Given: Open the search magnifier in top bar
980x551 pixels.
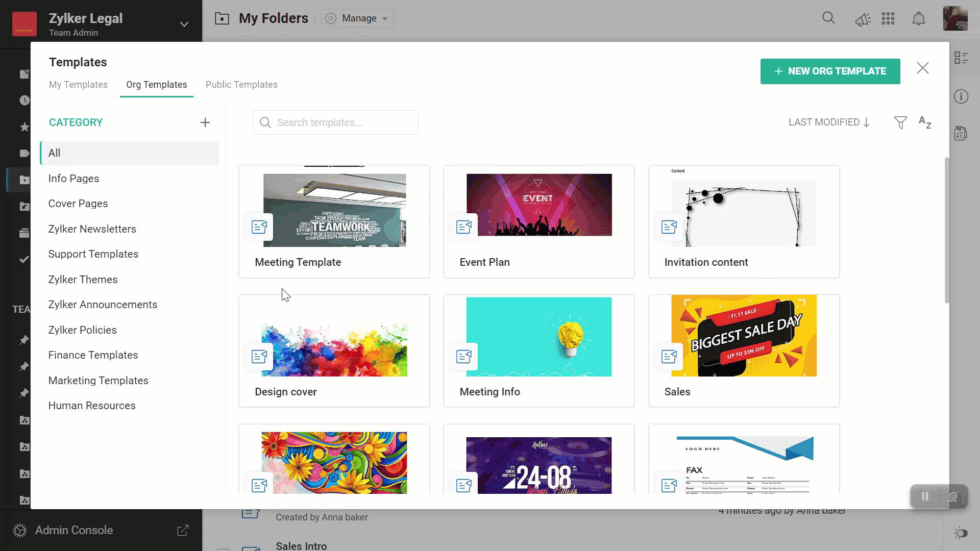Looking at the screenshot, I should point(828,18).
